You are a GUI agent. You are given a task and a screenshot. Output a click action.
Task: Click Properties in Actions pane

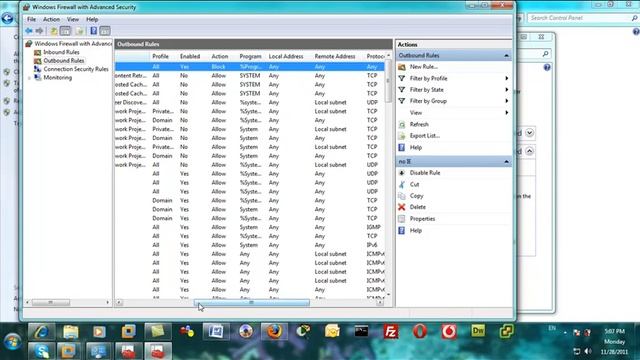(x=422, y=219)
